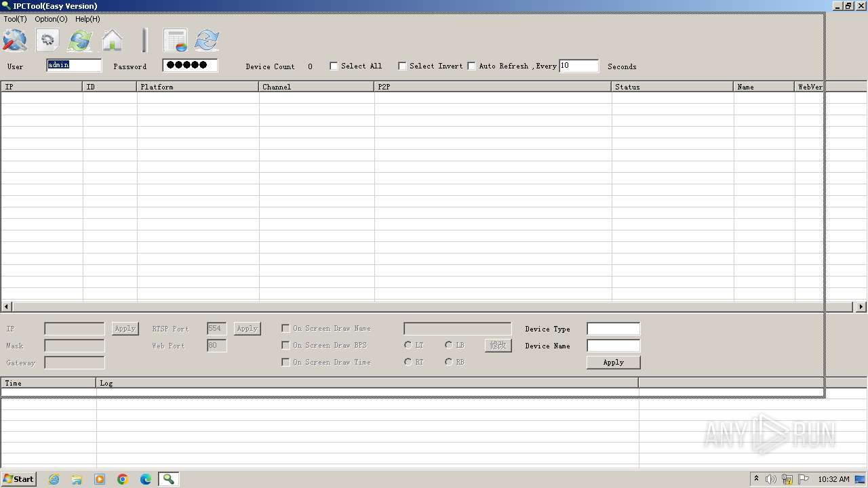Click the globe and wrench tools icon
868x488 pixels.
(15, 41)
